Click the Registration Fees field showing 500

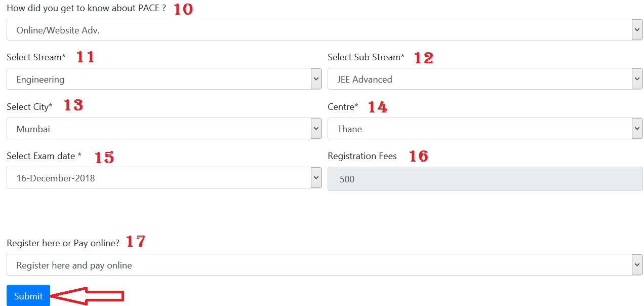click(485, 179)
